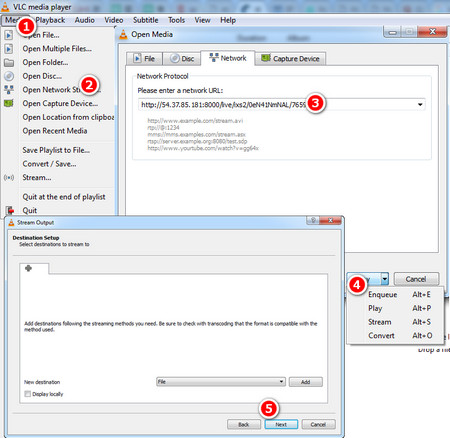Click the Open Network Stream icon
Image resolution: width=450 pixels, height=438 pixels.
click(x=9, y=90)
